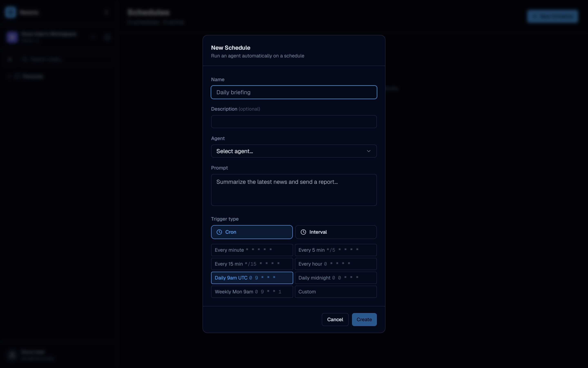Click the Create button
Screen dimensions: 588x368
[x=364, y=320]
